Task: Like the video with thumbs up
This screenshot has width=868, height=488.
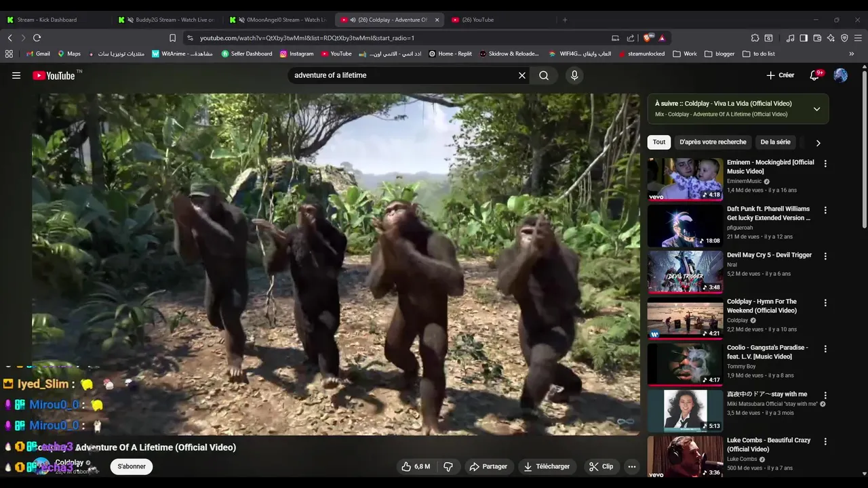Action: click(415, 466)
